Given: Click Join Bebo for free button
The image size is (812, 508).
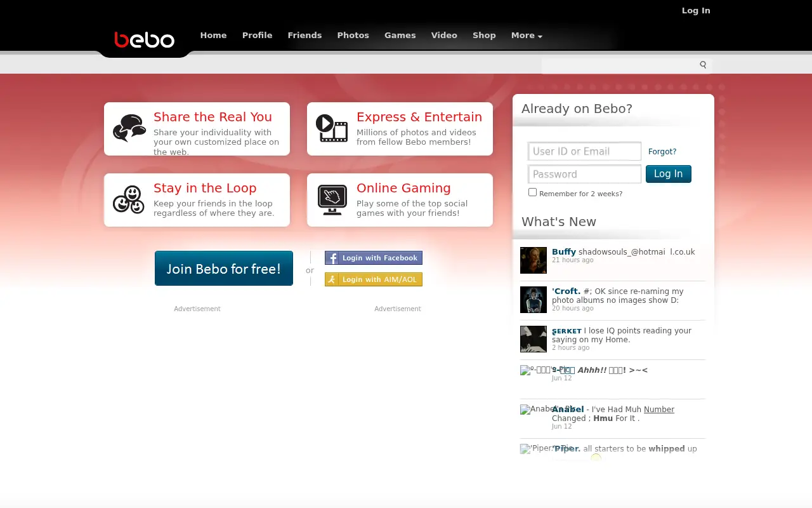Looking at the screenshot, I should click(224, 268).
